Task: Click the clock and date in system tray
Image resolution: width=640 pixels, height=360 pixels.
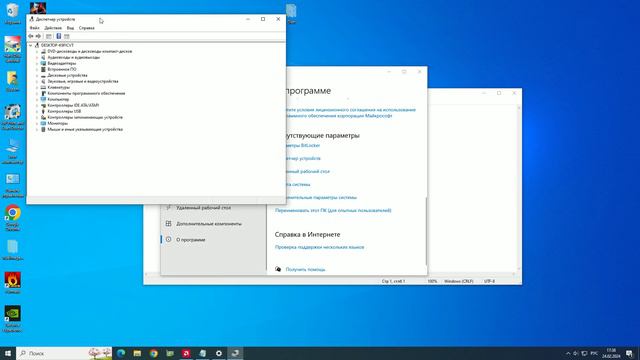Action: tap(611, 353)
